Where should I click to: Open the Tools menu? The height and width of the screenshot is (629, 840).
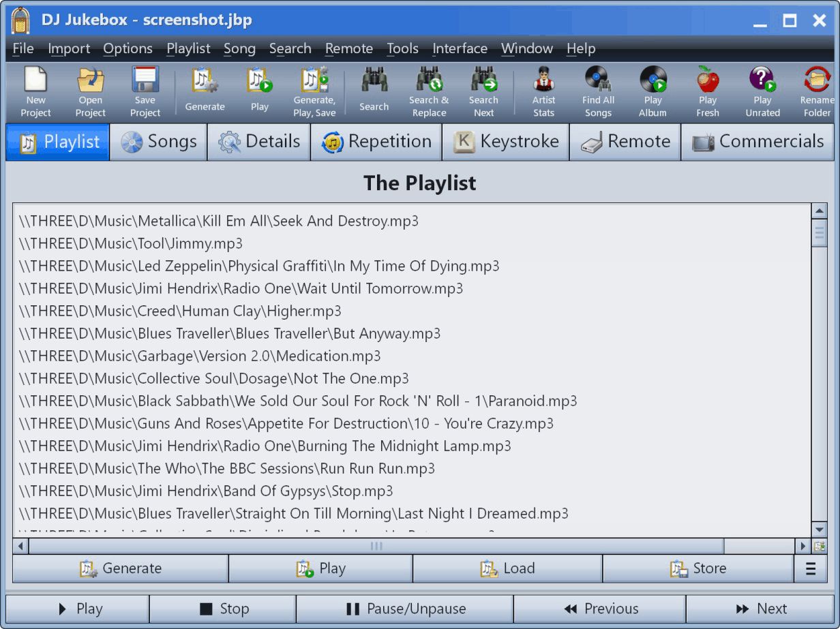pyautogui.click(x=402, y=48)
